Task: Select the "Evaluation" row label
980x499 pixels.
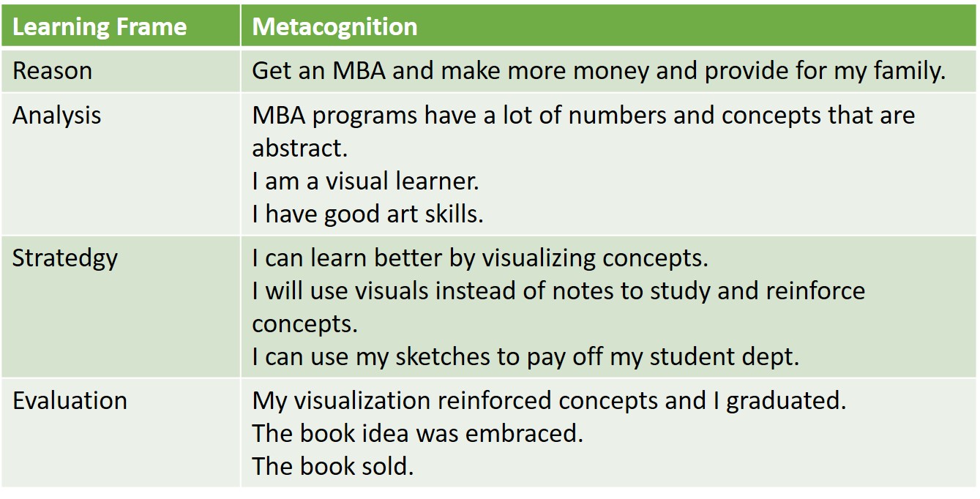Action: [70, 401]
